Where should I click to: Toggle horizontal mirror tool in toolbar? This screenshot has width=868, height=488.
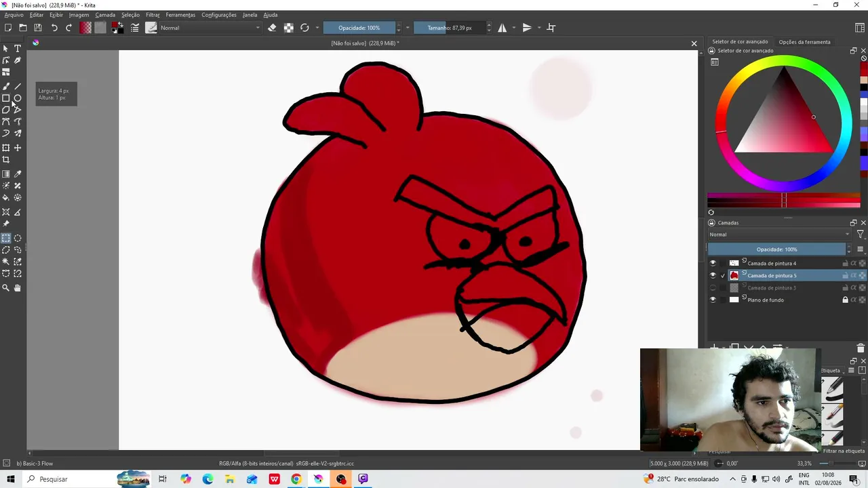pyautogui.click(x=502, y=28)
